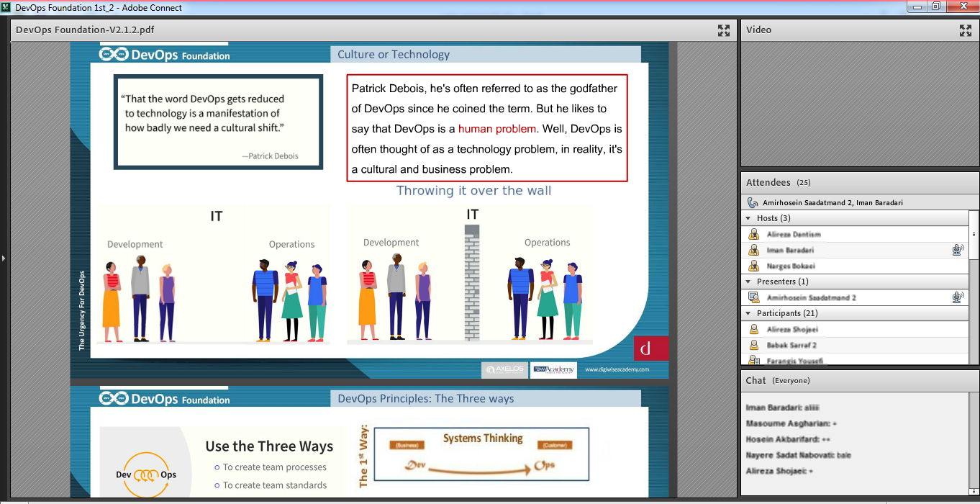Click the host icon beside Alireza Dantism

(753, 234)
